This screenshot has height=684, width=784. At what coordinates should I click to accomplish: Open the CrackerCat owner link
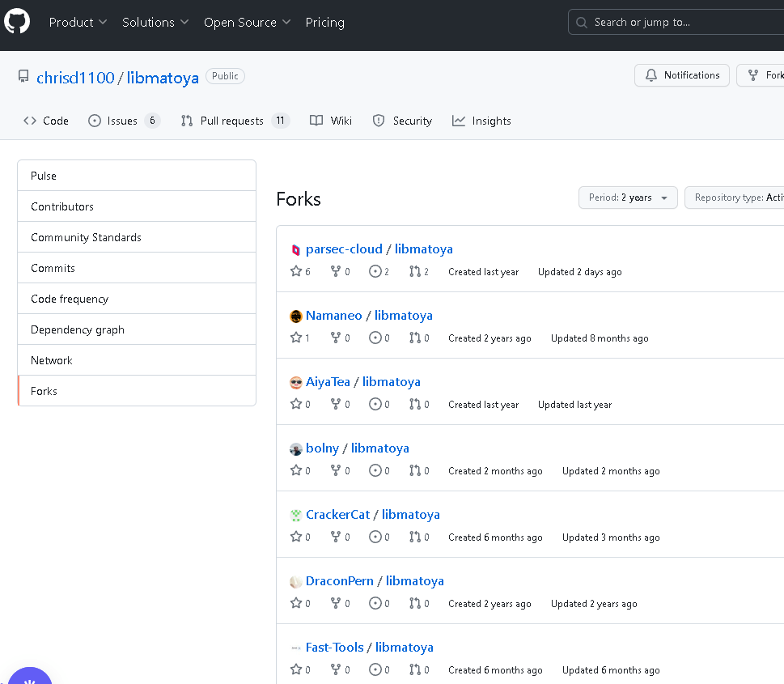click(x=338, y=514)
